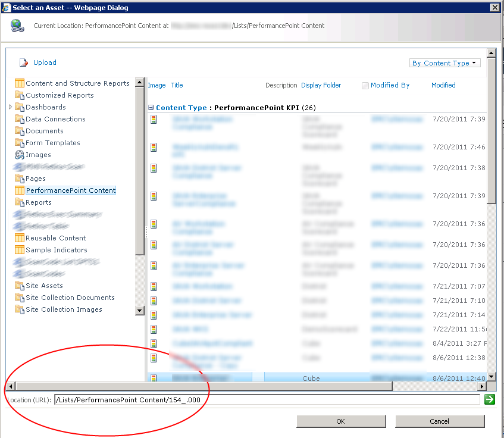Click the 7/20/2011 7:46 modified date
Screen dimensions: 504x438
coord(459,147)
